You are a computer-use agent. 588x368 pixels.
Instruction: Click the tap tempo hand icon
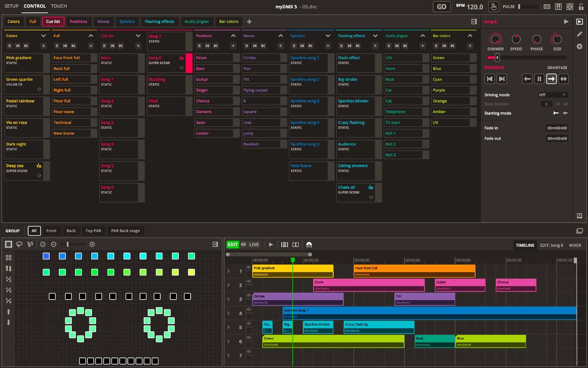(493, 7)
